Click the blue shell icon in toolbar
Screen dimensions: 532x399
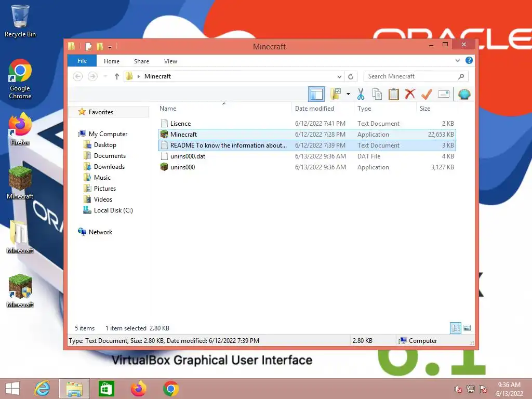point(464,94)
